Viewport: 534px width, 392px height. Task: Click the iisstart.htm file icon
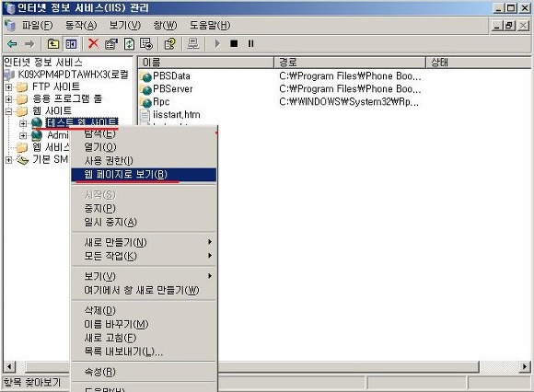[x=145, y=115]
